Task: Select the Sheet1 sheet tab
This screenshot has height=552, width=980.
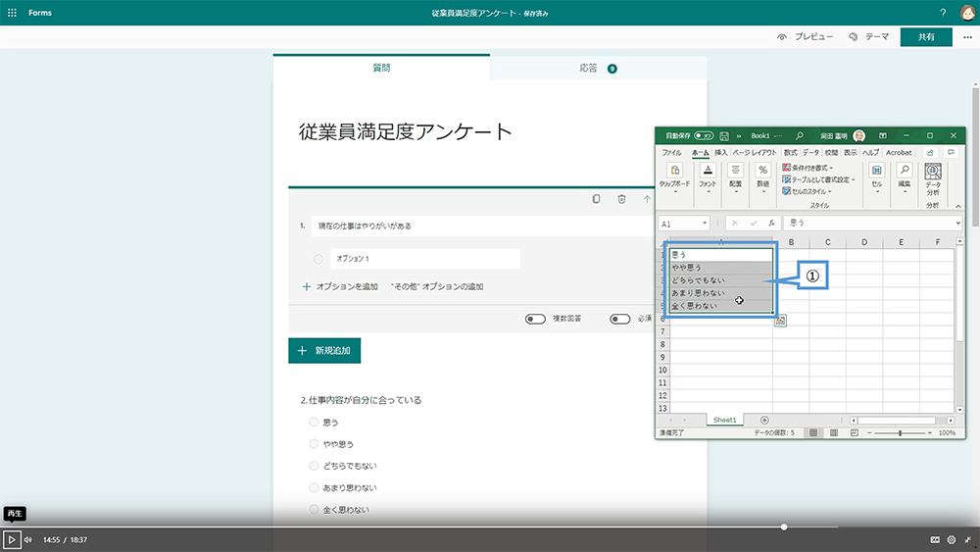Action: [x=724, y=420]
